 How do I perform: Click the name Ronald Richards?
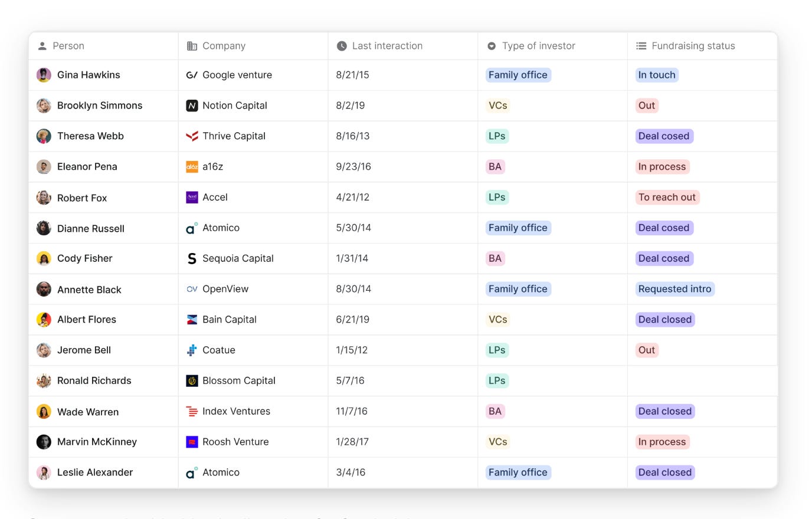tap(94, 381)
